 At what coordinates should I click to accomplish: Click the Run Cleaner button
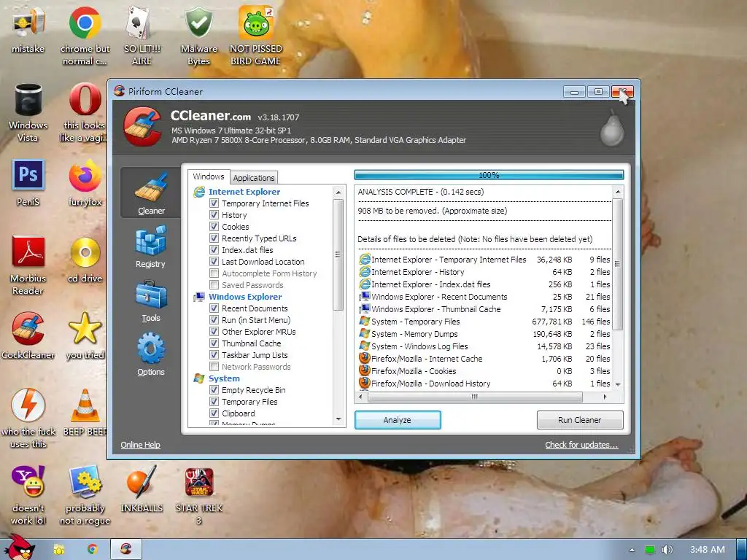pos(580,420)
